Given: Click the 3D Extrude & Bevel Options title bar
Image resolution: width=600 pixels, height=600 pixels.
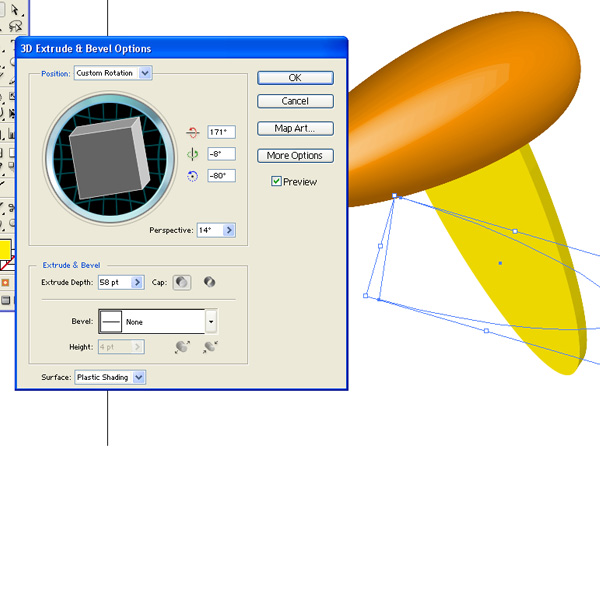Looking at the screenshot, I should [181, 49].
